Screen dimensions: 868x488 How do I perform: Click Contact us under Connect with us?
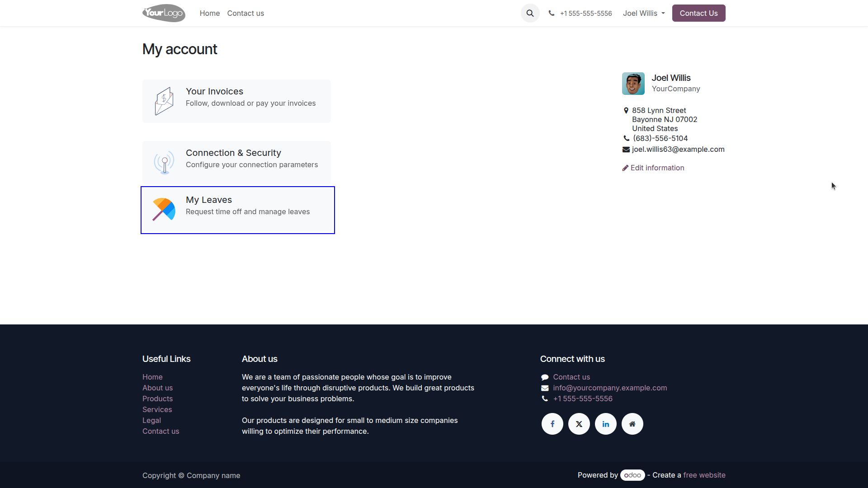click(571, 377)
